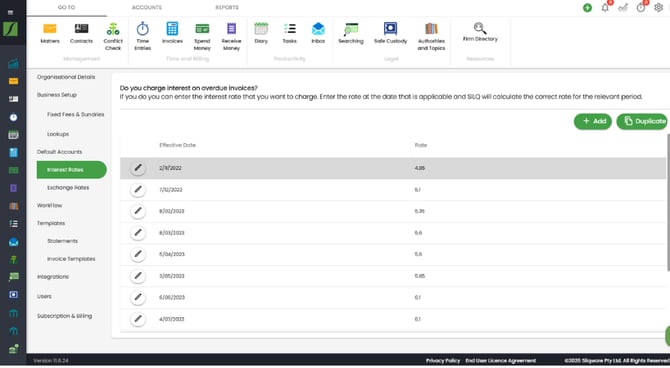
Task: Select Business Setup in settings menu
Action: point(57,95)
